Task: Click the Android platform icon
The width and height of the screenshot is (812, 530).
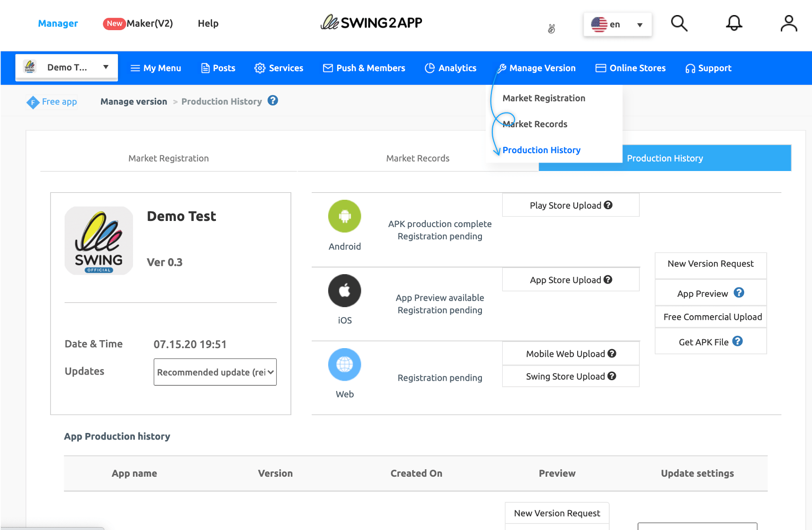Action: [345, 216]
